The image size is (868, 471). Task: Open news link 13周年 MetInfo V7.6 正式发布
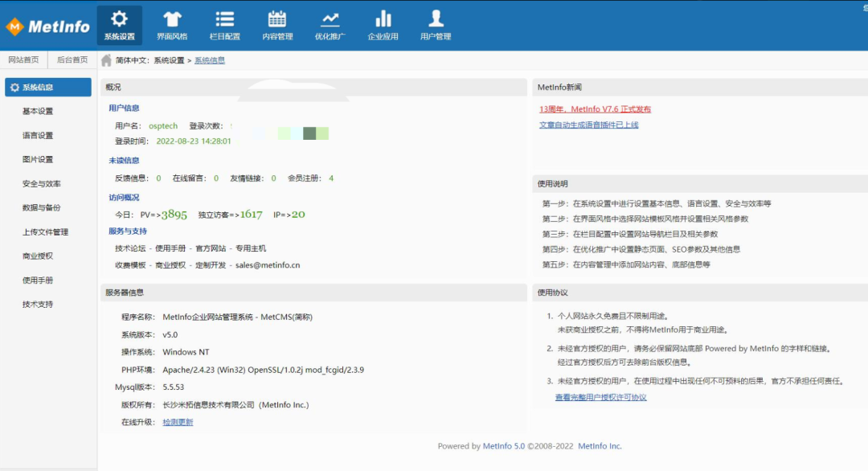[595, 109]
